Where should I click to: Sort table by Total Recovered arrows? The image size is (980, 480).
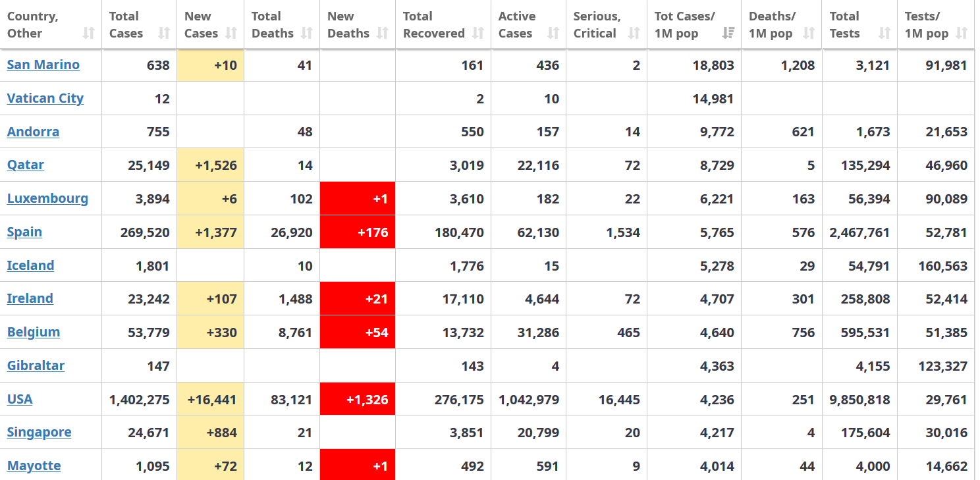click(x=478, y=33)
